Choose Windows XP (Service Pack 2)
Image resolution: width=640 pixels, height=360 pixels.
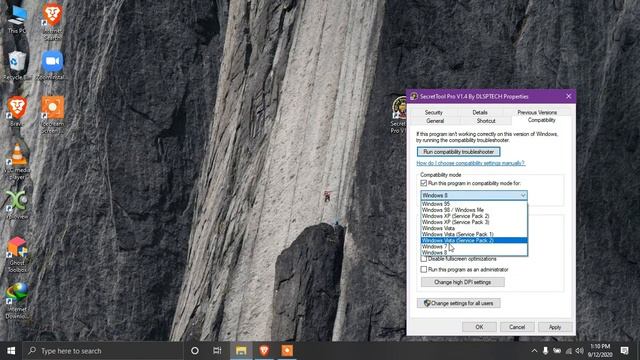point(474,216)
